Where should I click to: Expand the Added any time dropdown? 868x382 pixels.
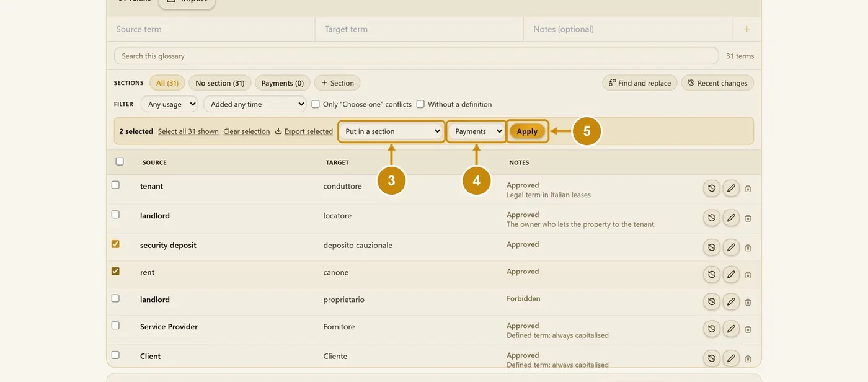[x=255, y=104]
